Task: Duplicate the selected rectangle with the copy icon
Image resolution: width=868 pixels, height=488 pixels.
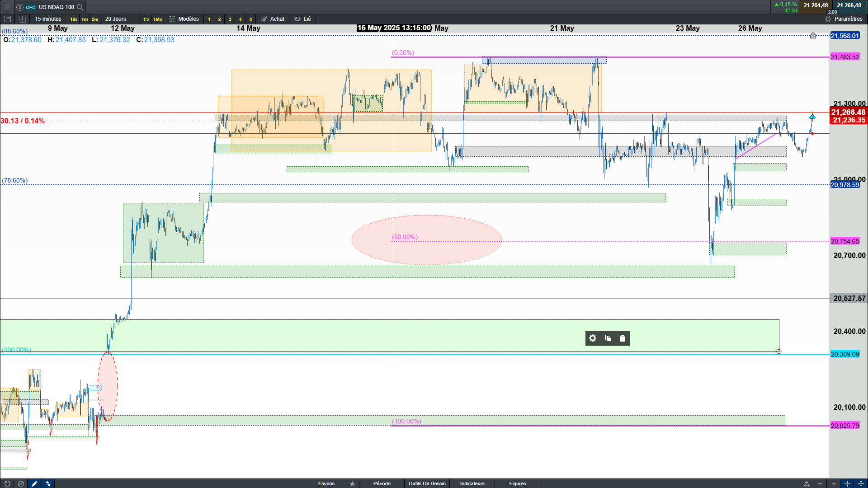Action: pyautogui.click(x=608, y=338)
